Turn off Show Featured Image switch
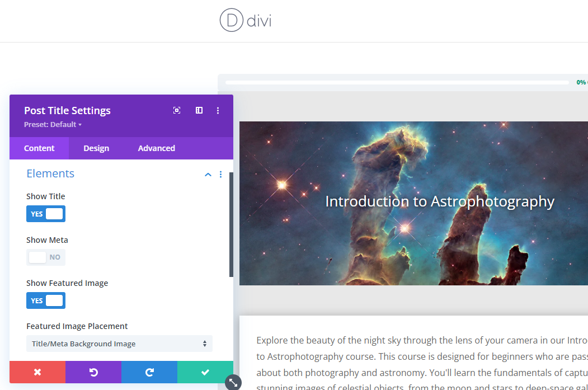 [46, 300]
